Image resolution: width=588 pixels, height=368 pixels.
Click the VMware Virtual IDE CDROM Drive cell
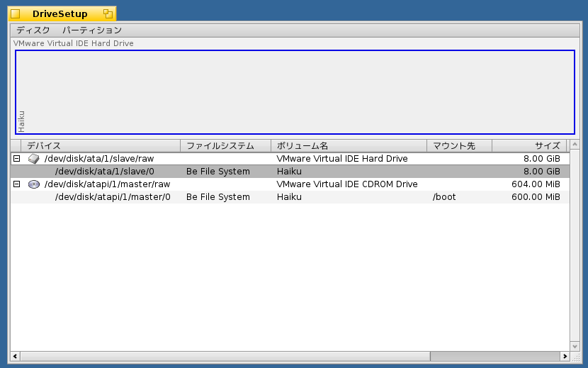pos(347,184)
